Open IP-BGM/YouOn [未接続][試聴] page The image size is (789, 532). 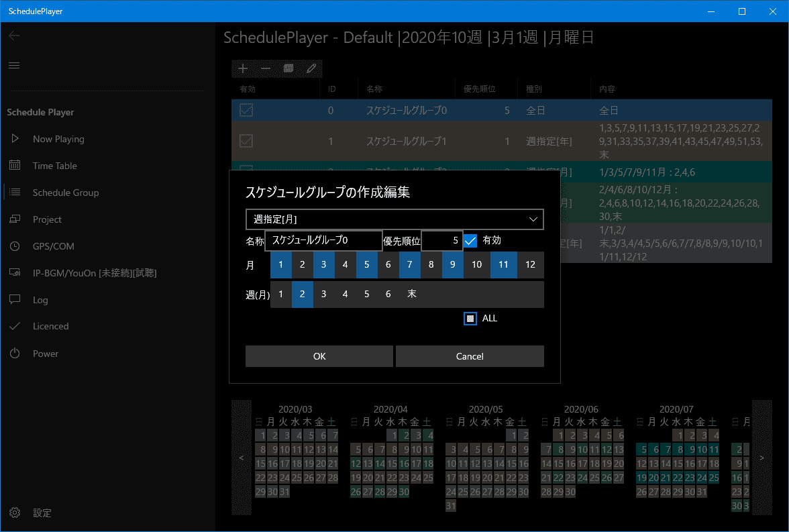click(95, 273)
